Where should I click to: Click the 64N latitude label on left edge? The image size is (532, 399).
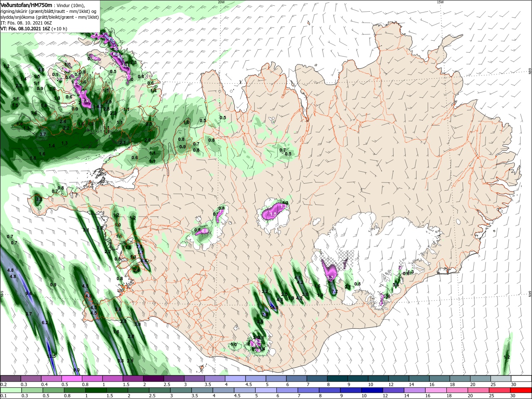tap(2, 294)
